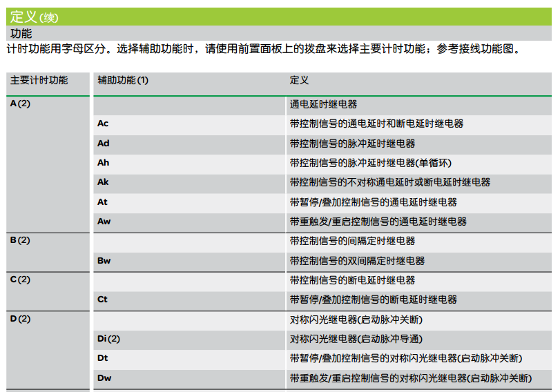Image resolution: width=560 pixels, height=392 pixels.
Task: Click the Ah auxiliary function cell
Action: pyautogui.click(x=103, y=163)
